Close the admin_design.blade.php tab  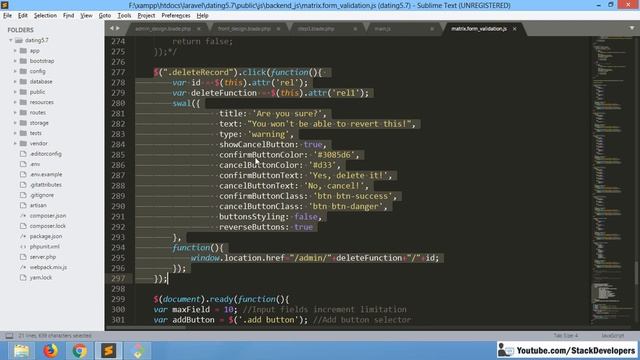(199, 29)
